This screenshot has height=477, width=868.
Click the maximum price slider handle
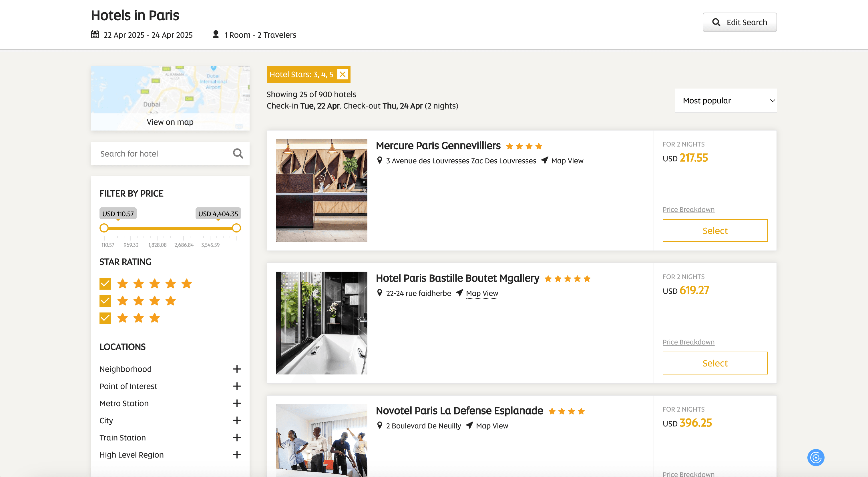coord(236,228)
